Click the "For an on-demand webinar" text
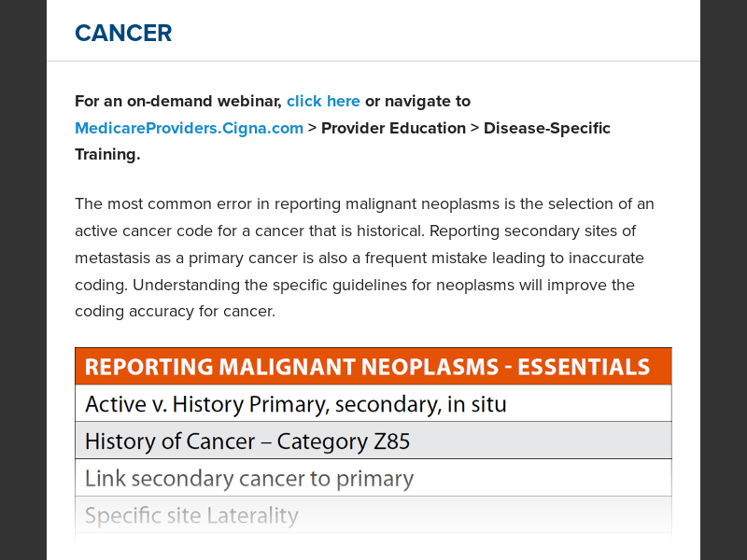This screenshot has width=747, height=560. [177, 101]
